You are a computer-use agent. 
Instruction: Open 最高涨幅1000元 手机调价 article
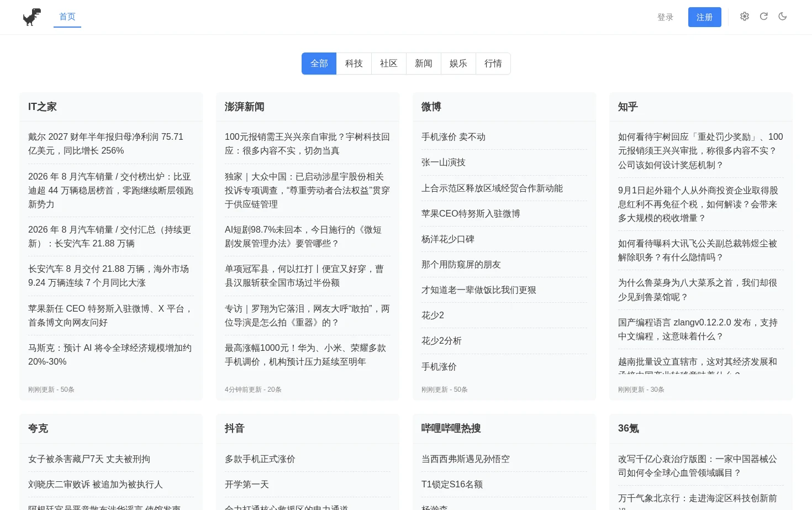(x=308, y=355)
